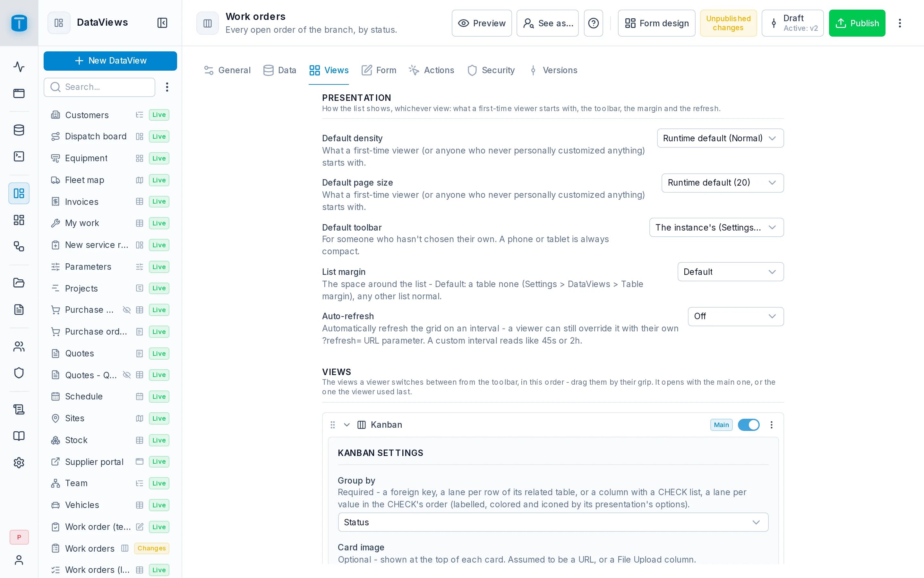Open the book documentation icon in left rail
This screenshot has height=578, width=924.
tap(19, 436)
